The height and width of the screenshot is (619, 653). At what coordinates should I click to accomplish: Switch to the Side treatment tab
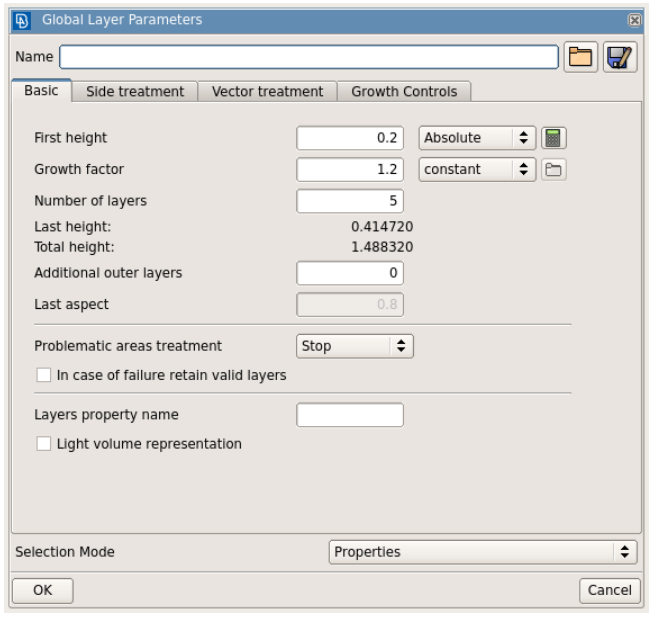coord(135,91)
